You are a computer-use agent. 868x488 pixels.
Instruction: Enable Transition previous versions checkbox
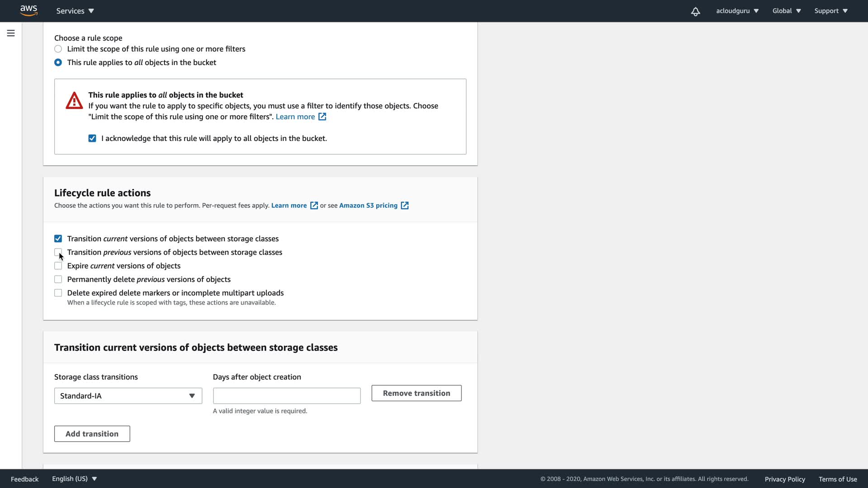58,252
